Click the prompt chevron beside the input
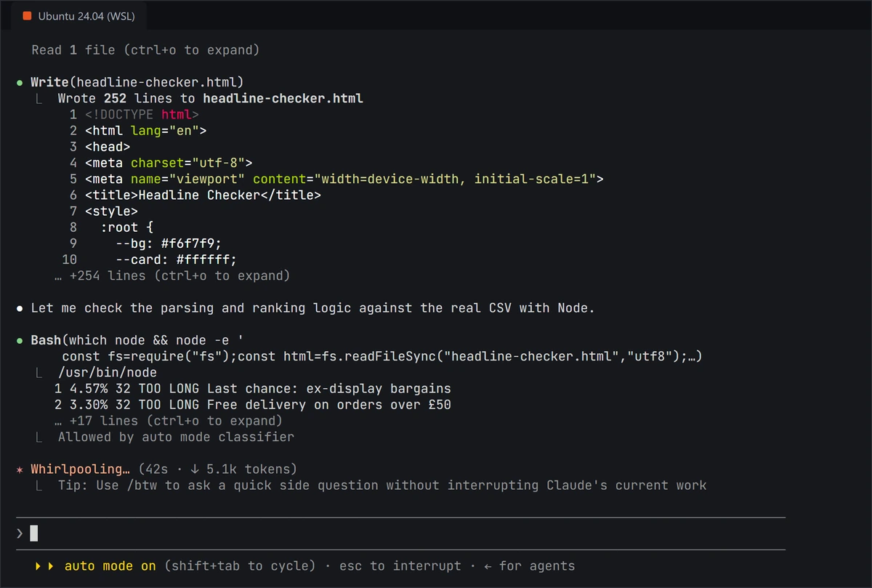The width and height of the screenshot is (872, 588). click(x=20, y=533)
